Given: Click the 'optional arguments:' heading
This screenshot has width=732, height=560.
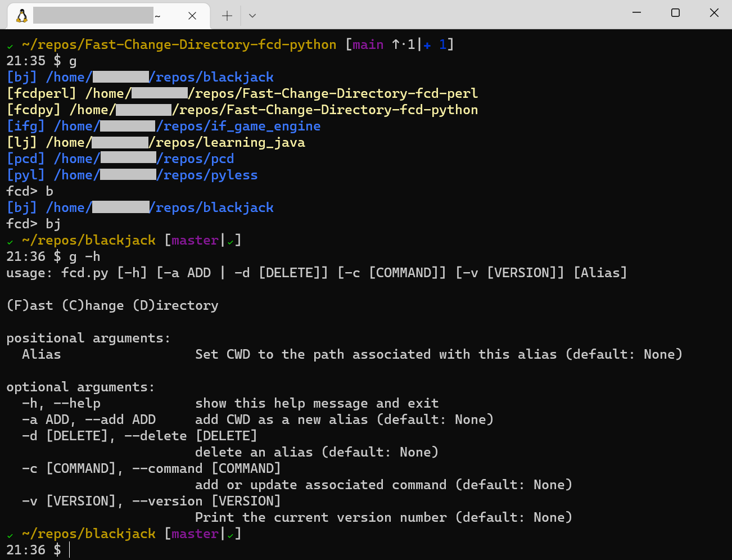Looking at the screenshot, I should (80, 387).
